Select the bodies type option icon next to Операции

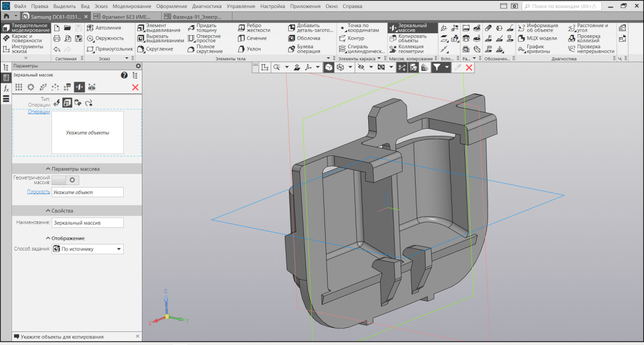click(x=78, y=103)
